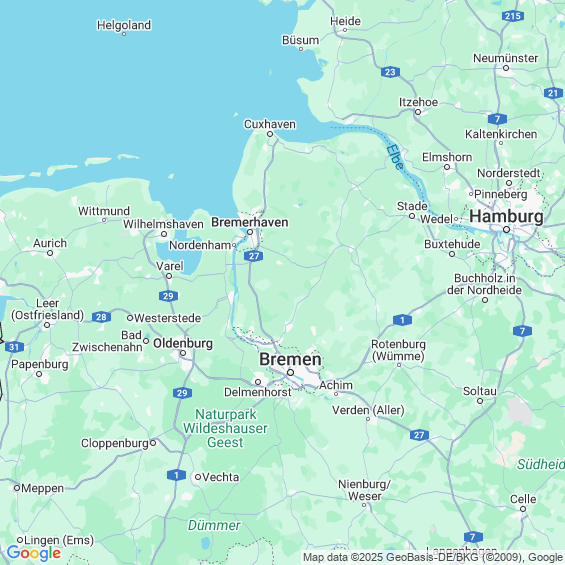Screen dimensions: 565x565
Task: Open the Google logo link
Action: click(34, 553)
